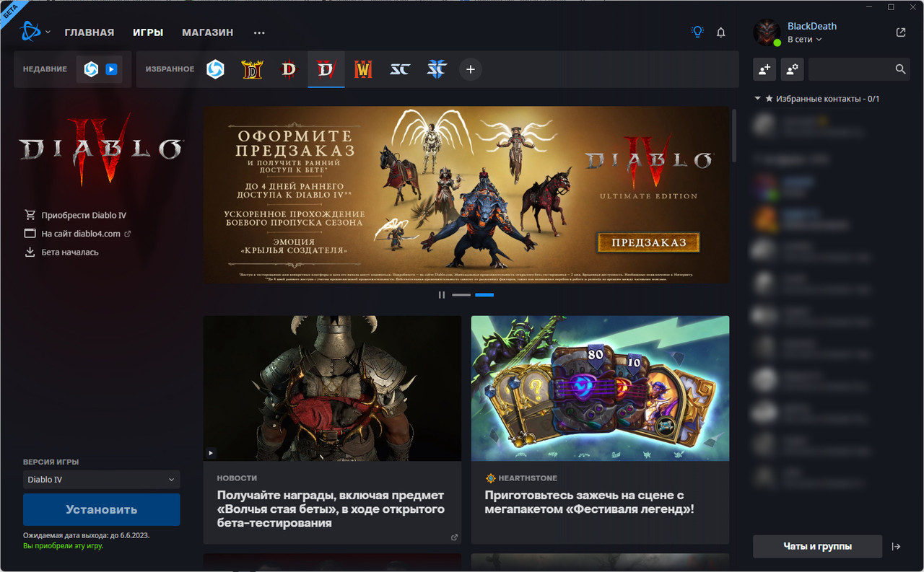Pop out the friends panel icon

(901, 32)
